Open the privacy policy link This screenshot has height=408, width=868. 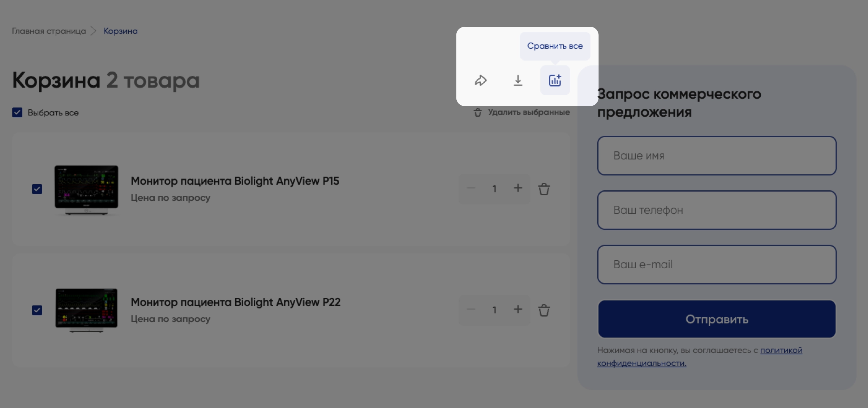(x=781, y=350)
